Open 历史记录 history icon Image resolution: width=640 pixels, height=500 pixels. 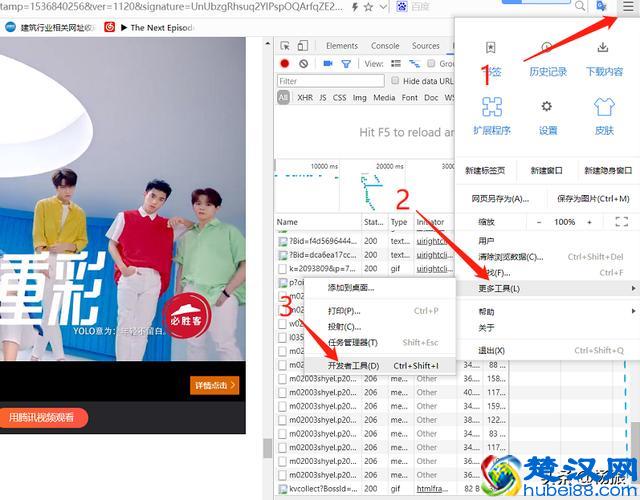pos(548,48)
